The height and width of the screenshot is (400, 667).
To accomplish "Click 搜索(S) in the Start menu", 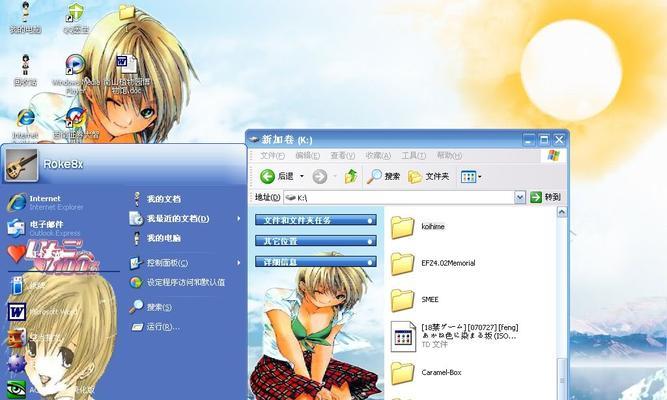I will point(151,307).
